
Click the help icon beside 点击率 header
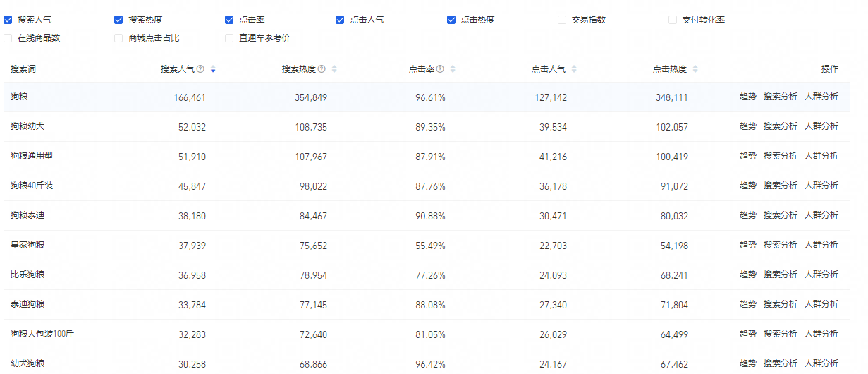[440, 69]
